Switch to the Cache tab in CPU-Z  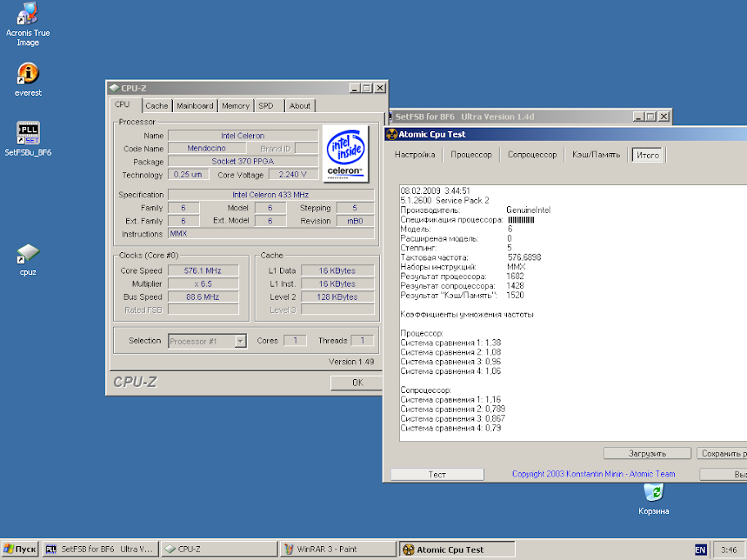(x=156, y=106)
